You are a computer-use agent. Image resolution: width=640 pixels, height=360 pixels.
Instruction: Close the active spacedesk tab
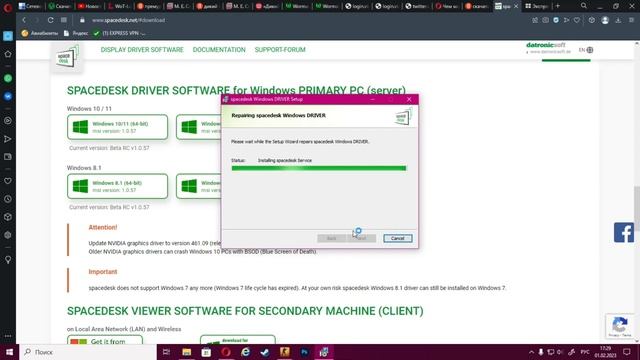(x=516, y=6)
